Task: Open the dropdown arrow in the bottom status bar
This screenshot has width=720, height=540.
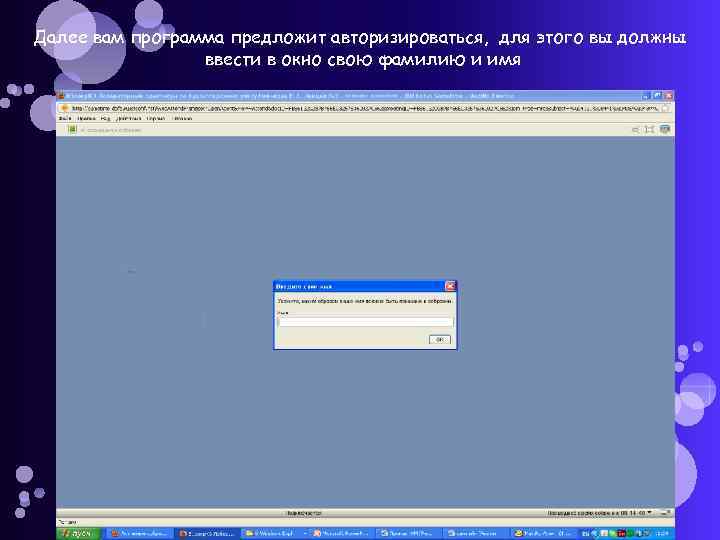Action: [x=649, y=512]
